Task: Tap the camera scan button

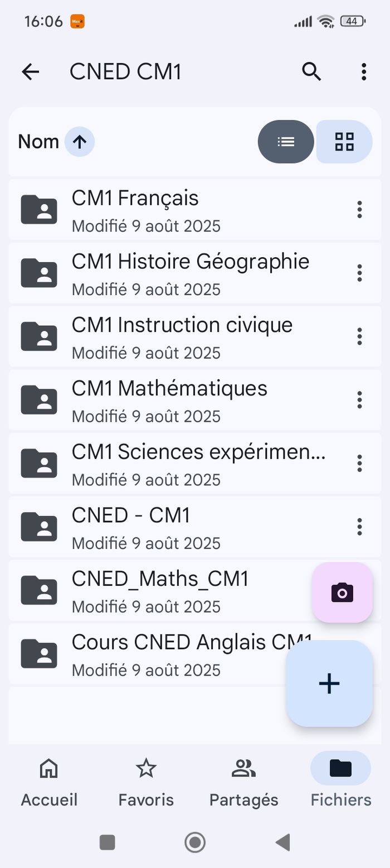Action: point(342,592)
